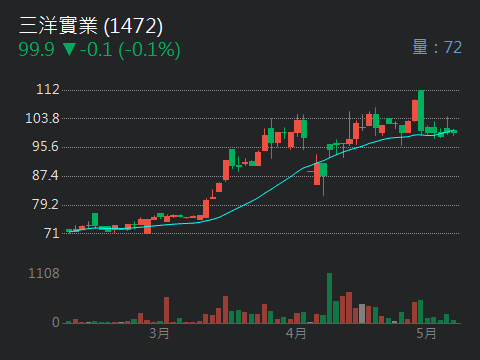Viewport: 480px width, 360px height.
Task: Click the 71 price axis label
Action: click(x=52, y=233)
